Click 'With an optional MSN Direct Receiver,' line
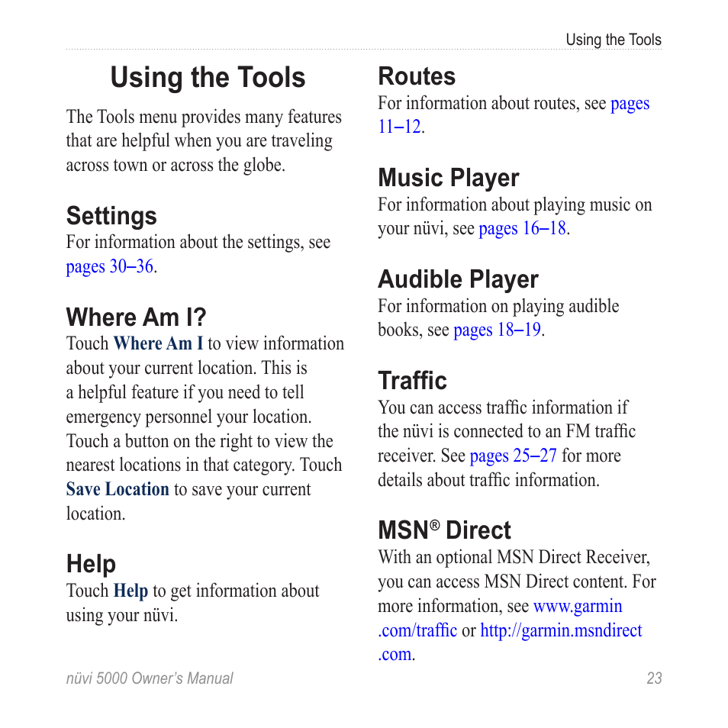728x728 pixels. (514, 558)
